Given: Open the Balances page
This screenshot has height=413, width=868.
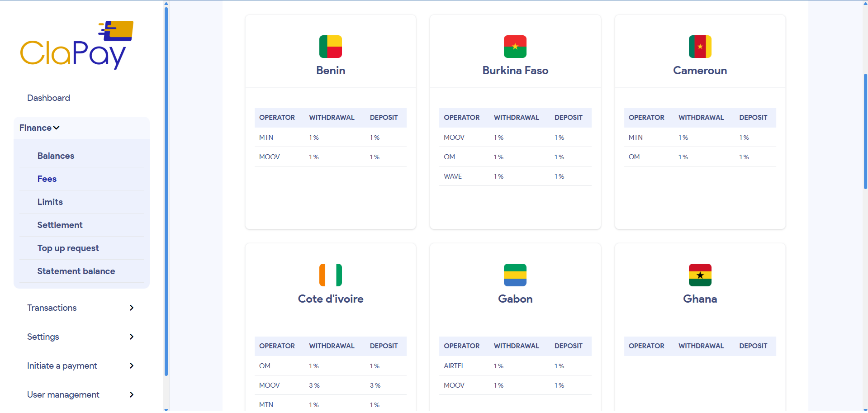Looking at the screenshot, I should point(56,156).
